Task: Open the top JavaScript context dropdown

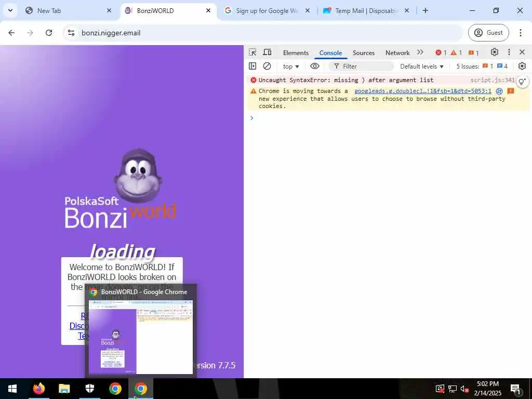Action: [291, 66]
